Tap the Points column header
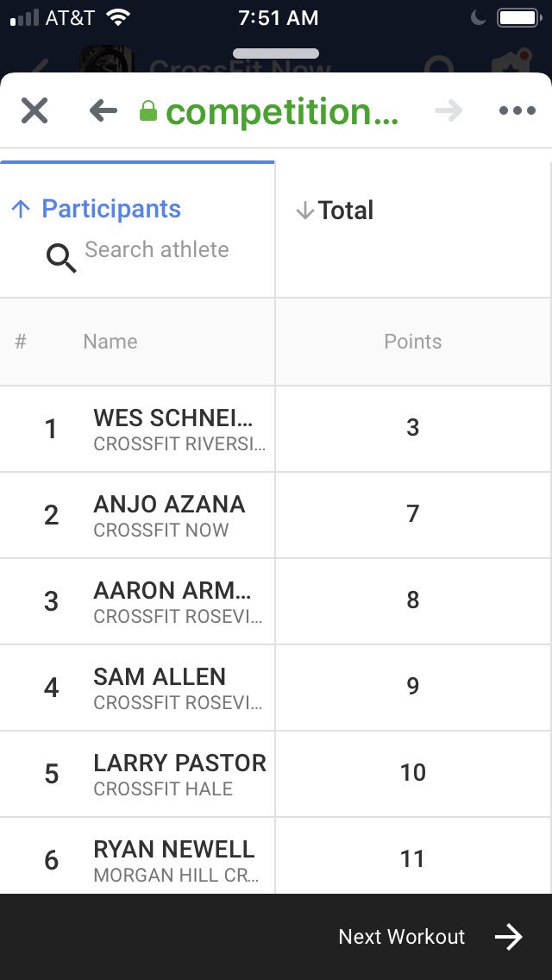Viewport: 552px width, 980px height. tap(412, 342)
